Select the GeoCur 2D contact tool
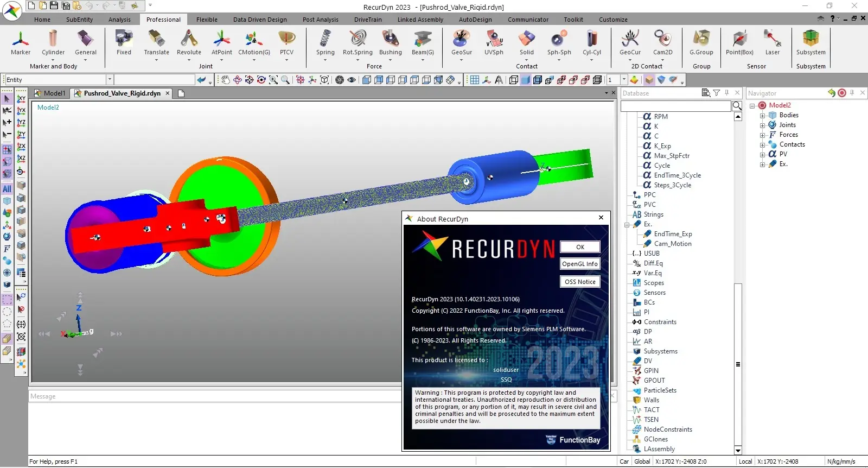Screen dimensions: 868x468 click(x=630, y=42)
